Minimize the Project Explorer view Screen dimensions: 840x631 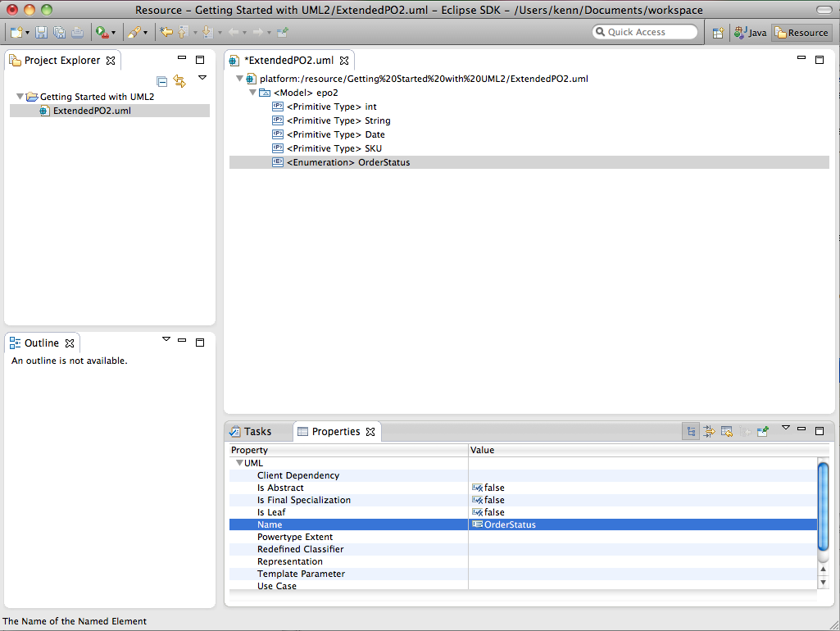[x=182, y=57]
